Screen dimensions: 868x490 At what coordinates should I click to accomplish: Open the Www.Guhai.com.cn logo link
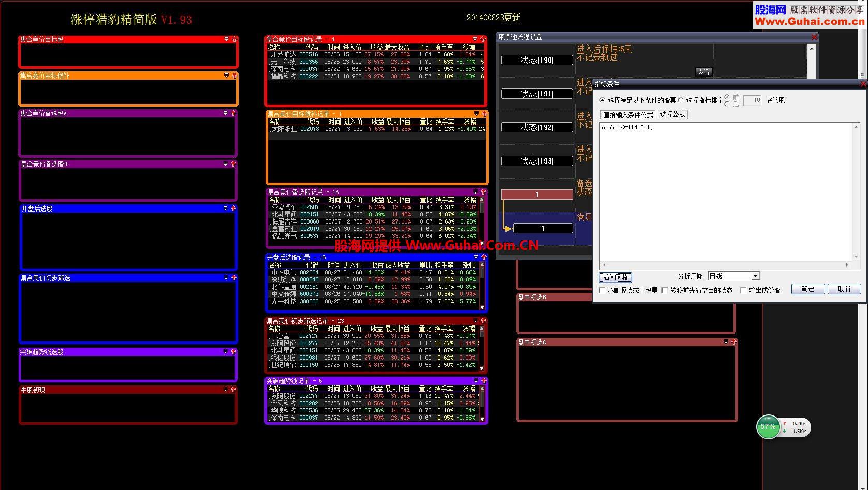[x=810, y=15]
